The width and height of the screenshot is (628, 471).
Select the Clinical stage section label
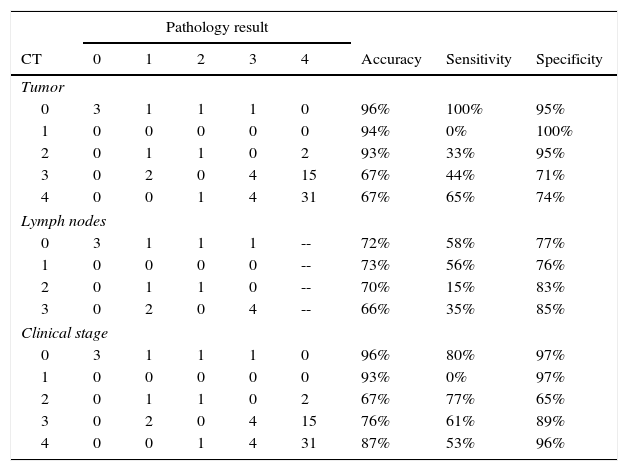65,333
